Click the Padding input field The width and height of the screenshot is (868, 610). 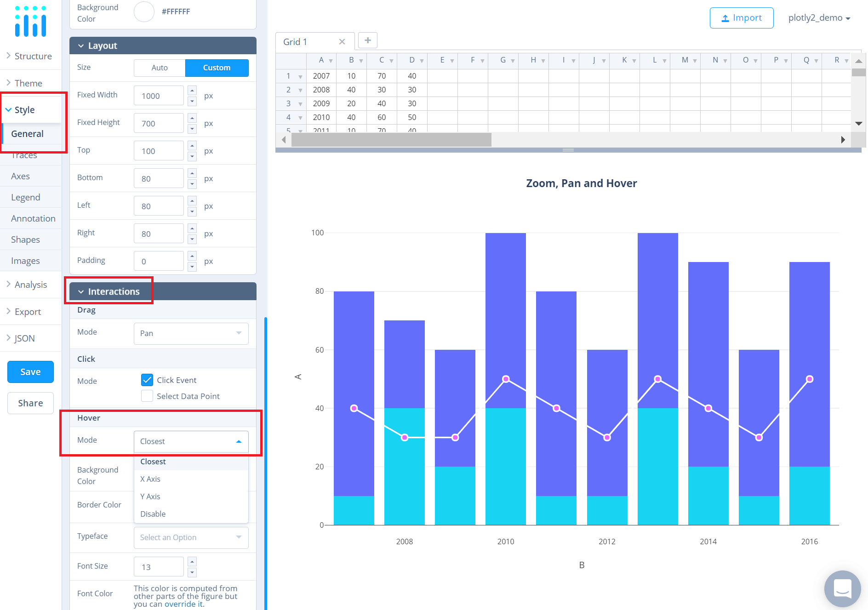(159, 261)
